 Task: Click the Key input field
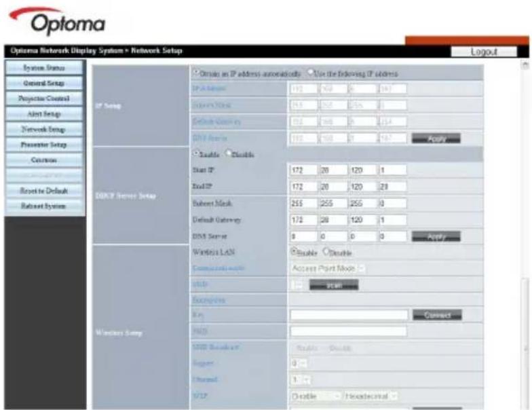[x=349, y=315]
